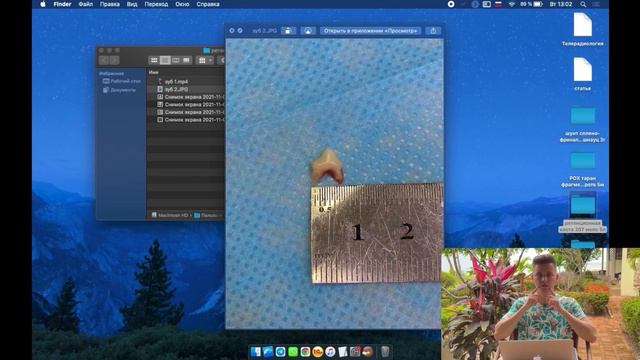Screen dimensions: 640x360
Task: Open the Dock app with red badge
Action: [x=355, y=351]
